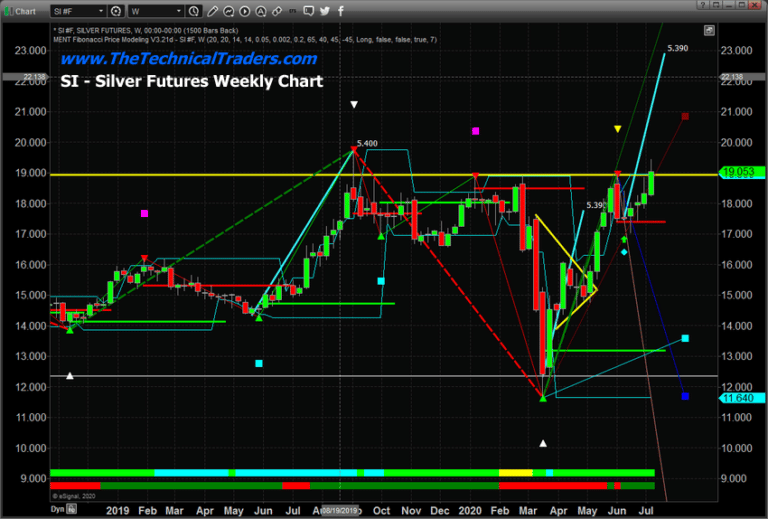Click the green chart link indicator icon
Viewport: 768px width, 519px height.
coord(8,11)
